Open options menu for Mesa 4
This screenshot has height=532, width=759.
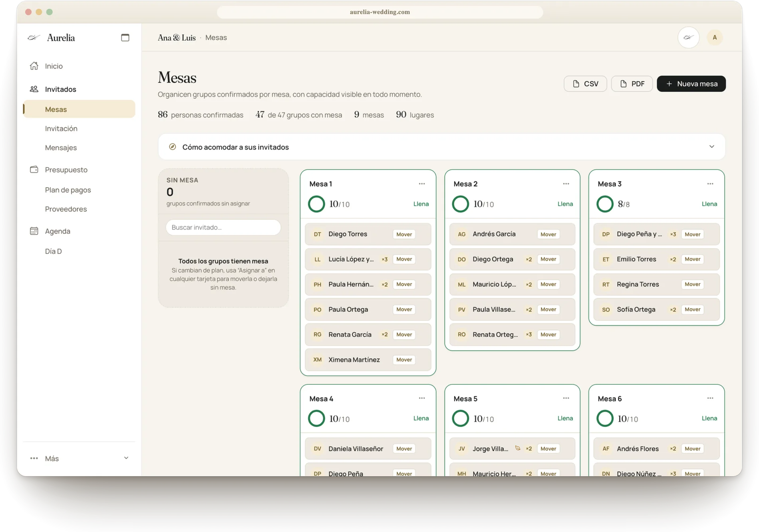[422, 398]
